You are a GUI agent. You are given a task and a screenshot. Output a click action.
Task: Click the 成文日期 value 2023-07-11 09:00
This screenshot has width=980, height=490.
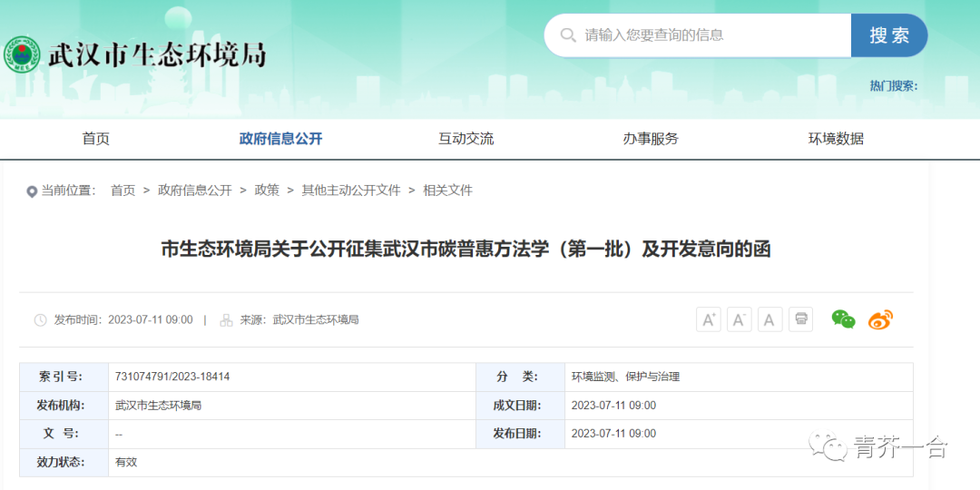613,406
